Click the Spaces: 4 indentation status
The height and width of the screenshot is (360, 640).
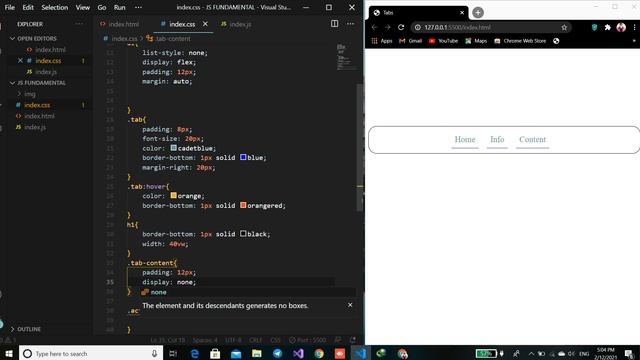pyautogui.click(x=205, y=340)
